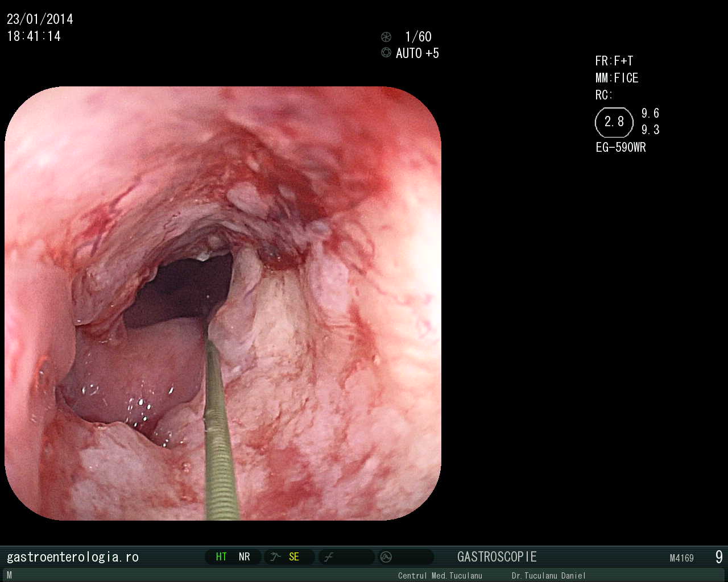Click the image counter 9
The image size is (728, 582).
(x=719, y=557)
